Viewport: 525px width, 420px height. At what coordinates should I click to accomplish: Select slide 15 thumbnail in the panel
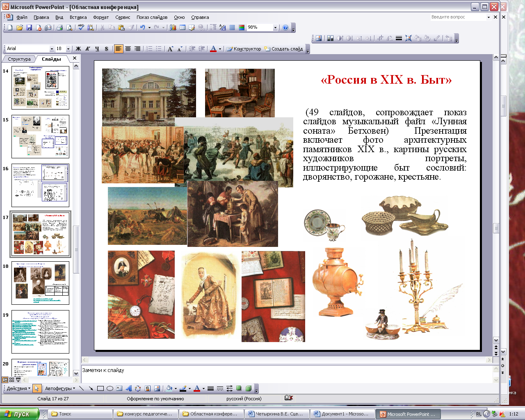tap(40, 137)
